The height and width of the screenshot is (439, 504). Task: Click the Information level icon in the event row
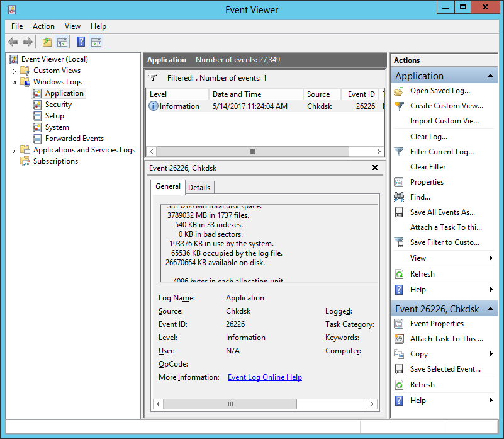click(154, 106)
